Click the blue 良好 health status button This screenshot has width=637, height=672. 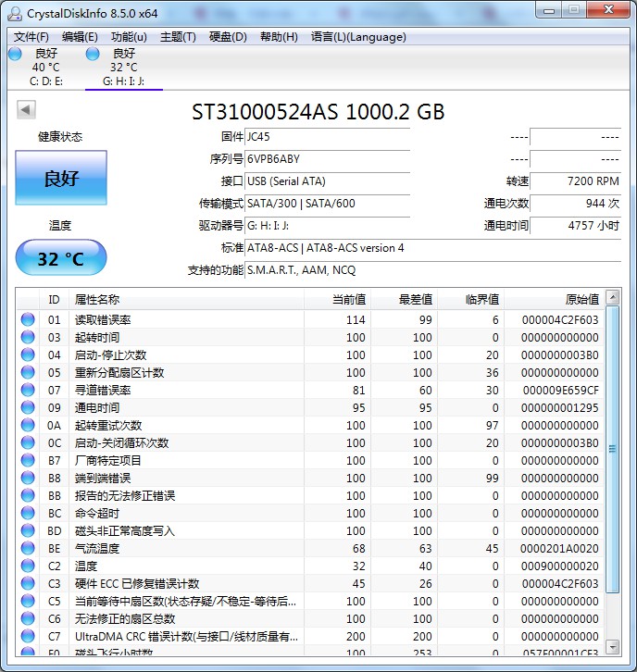coord(61,178)
